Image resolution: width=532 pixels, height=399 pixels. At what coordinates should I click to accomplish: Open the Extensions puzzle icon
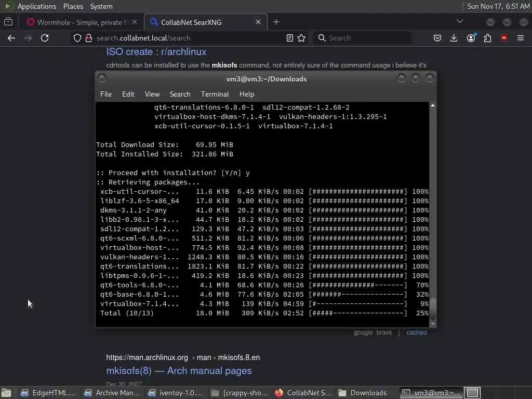pos(487,38)
